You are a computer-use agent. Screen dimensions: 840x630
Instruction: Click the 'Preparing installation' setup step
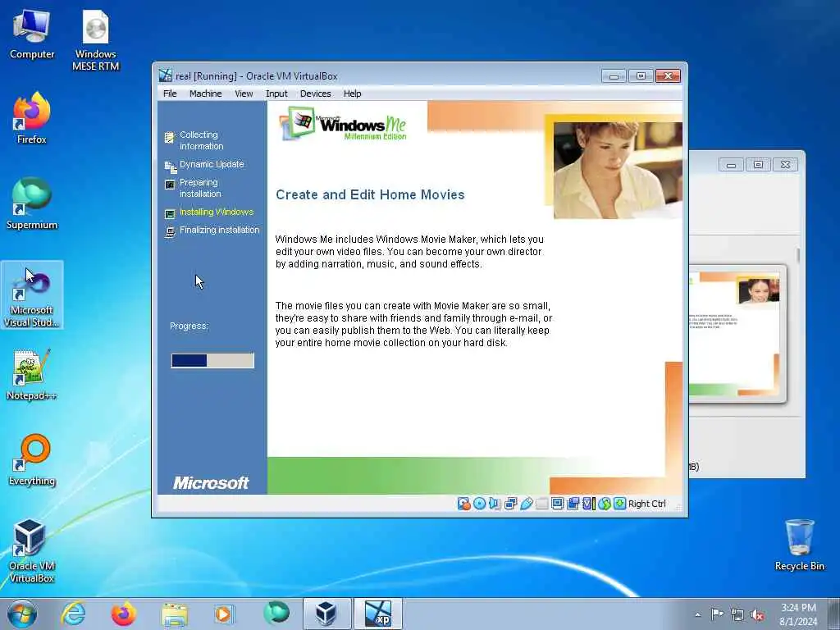[200, 188]
